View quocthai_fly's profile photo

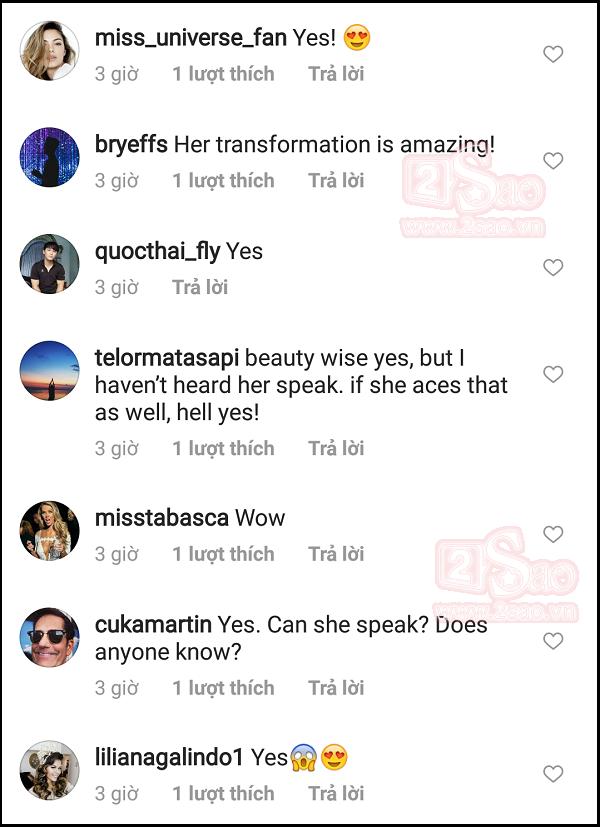[49, 264]
